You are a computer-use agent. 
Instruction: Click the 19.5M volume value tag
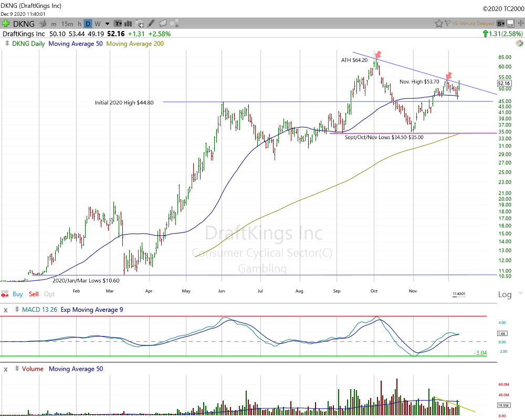[x=503, y=405]
